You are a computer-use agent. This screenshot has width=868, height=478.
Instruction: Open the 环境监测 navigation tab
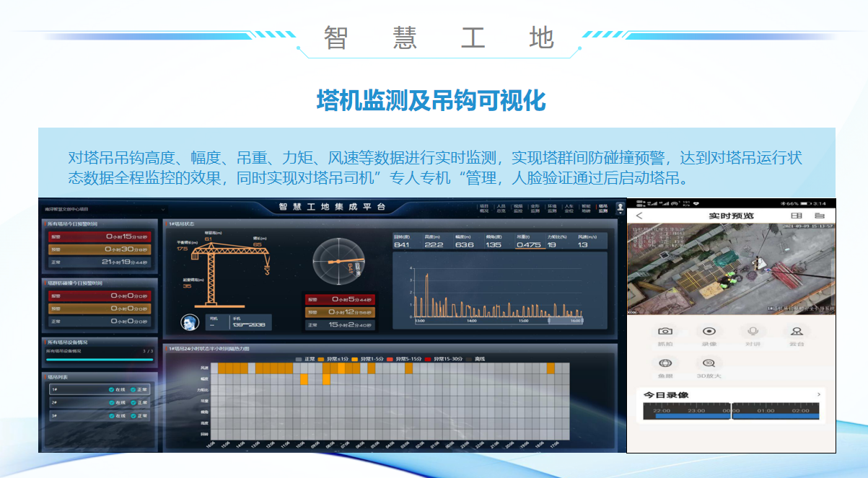[552, 208]
